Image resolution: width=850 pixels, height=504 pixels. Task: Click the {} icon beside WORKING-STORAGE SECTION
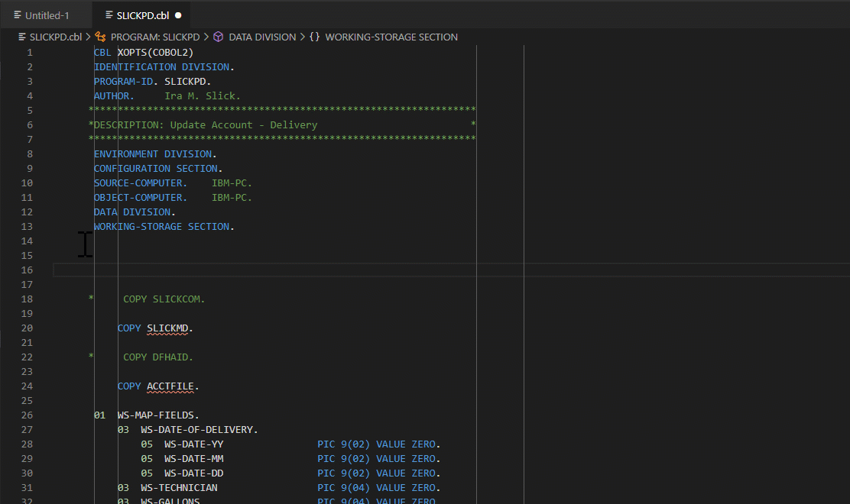click(x=314, y=37)
